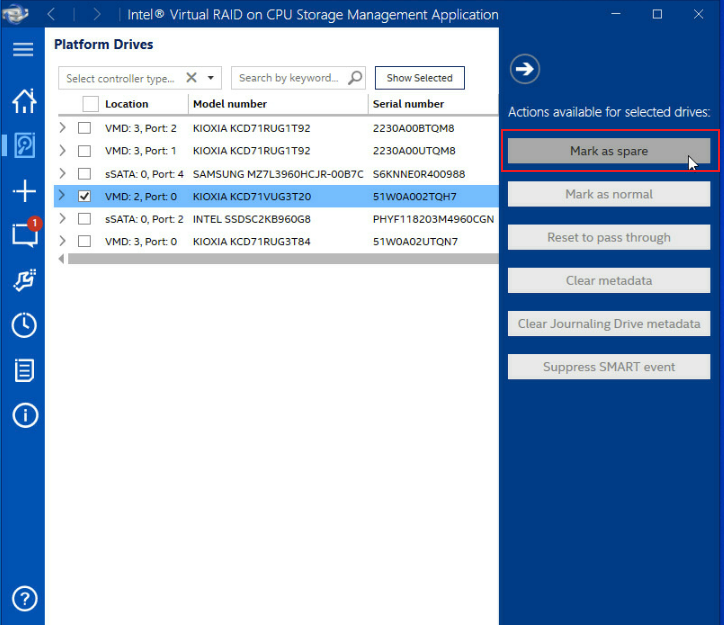Select the KIOXIA KCD71VUG3T20 model cell

click(252, 197)
